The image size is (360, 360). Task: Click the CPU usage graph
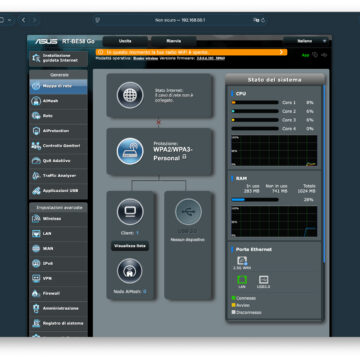(x=274, y=151)
